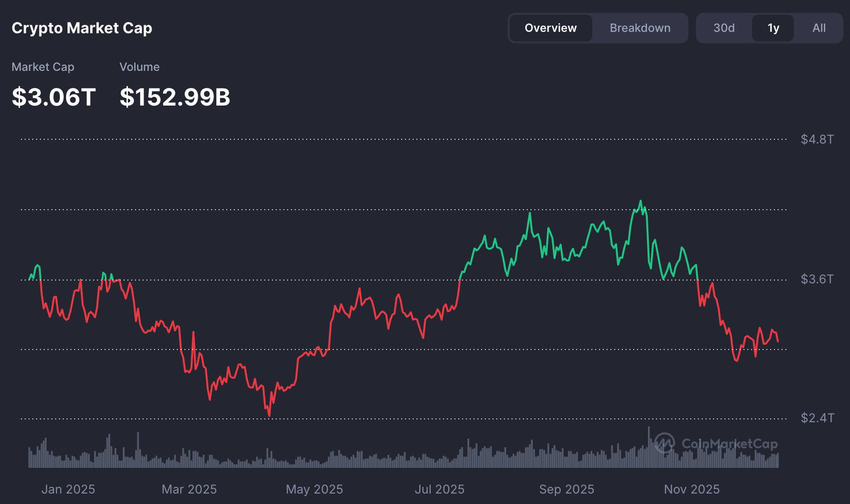Viewport: 850px width, 504px height.
Task: Click the Volume label
Action: tap(139, 67)
